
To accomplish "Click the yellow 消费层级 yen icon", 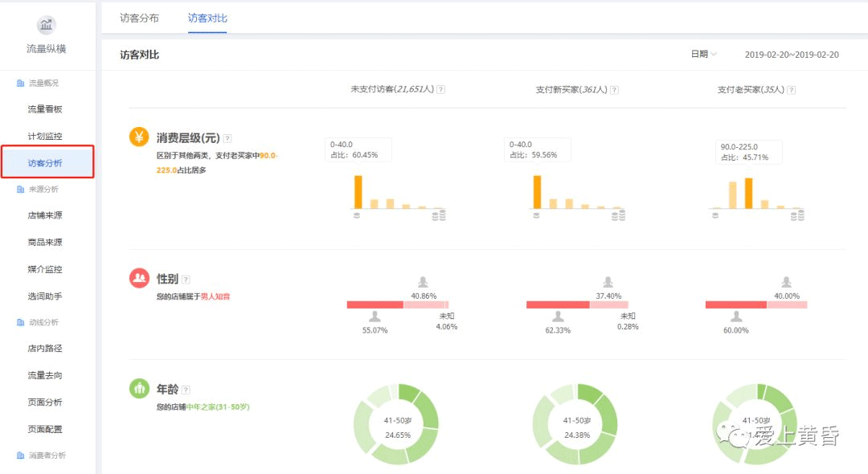I will coord(139,137).
